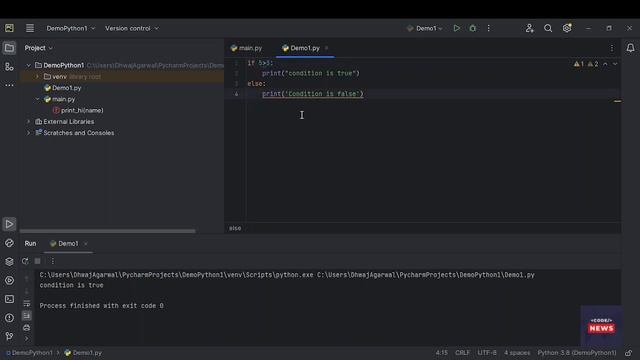Toggle the Project tool window folder icon
Screen dimensions: 640x360
click(9, 48)
